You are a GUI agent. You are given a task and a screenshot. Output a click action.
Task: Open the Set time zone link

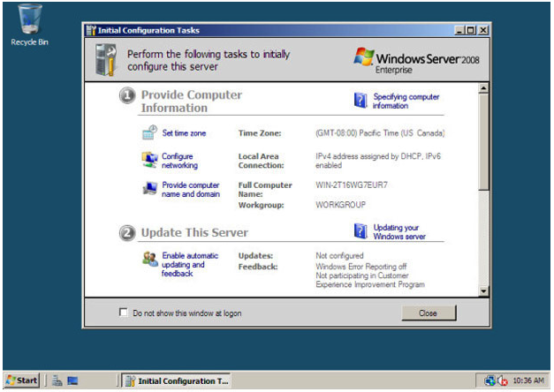click(x=184, y=133)
